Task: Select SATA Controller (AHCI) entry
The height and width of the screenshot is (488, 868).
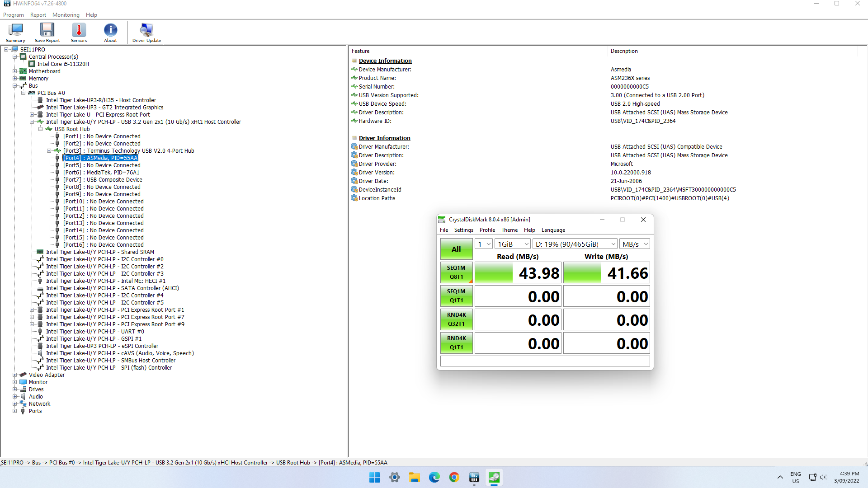Action: point(113,288)
